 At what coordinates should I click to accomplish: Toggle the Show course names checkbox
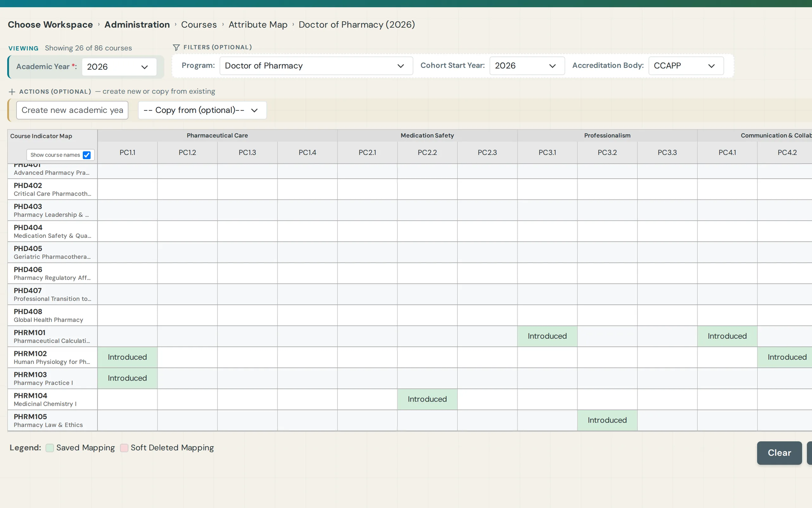tap(87, 155)
